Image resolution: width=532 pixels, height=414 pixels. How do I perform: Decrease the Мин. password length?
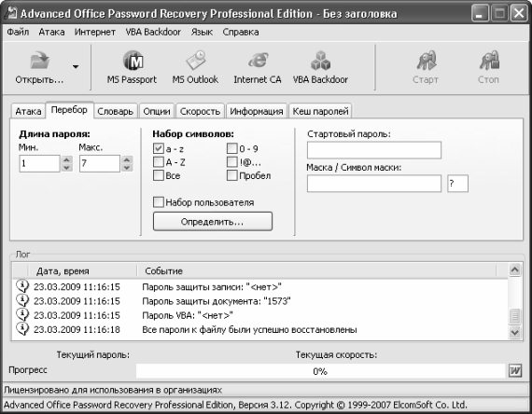(67, 168)
